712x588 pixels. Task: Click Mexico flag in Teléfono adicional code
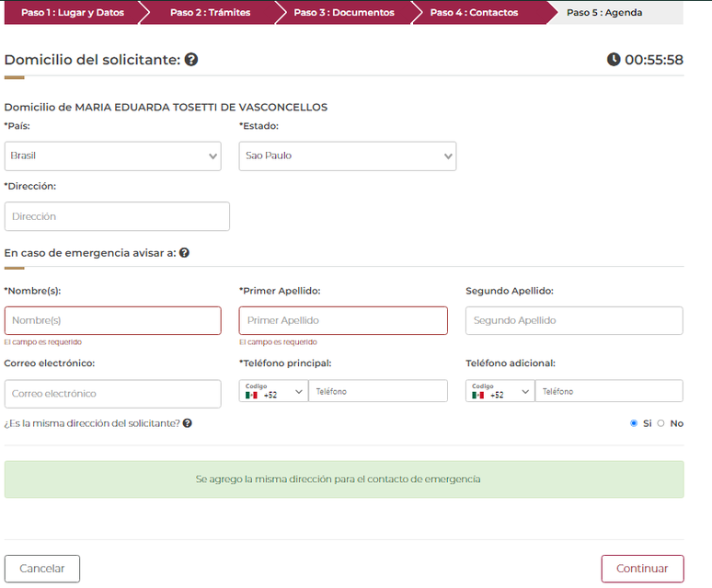coord(477,395)
